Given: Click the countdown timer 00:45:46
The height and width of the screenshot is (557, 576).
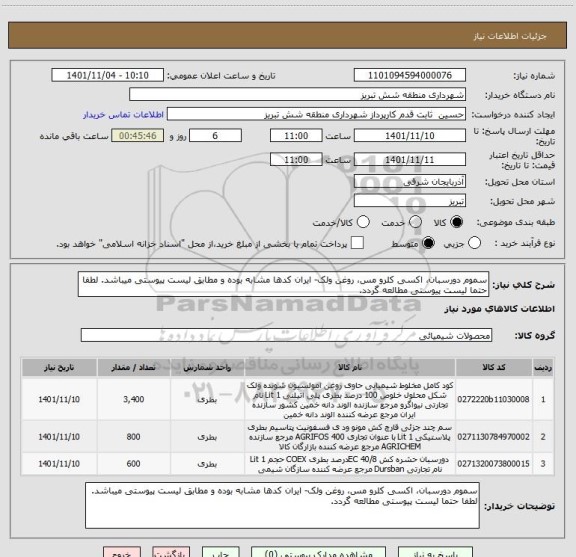Looking at the screenshot, I should coord(138,136).
